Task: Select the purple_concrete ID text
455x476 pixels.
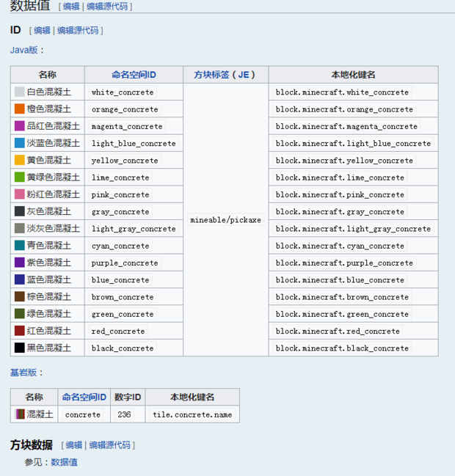Action: pos(125,263)
